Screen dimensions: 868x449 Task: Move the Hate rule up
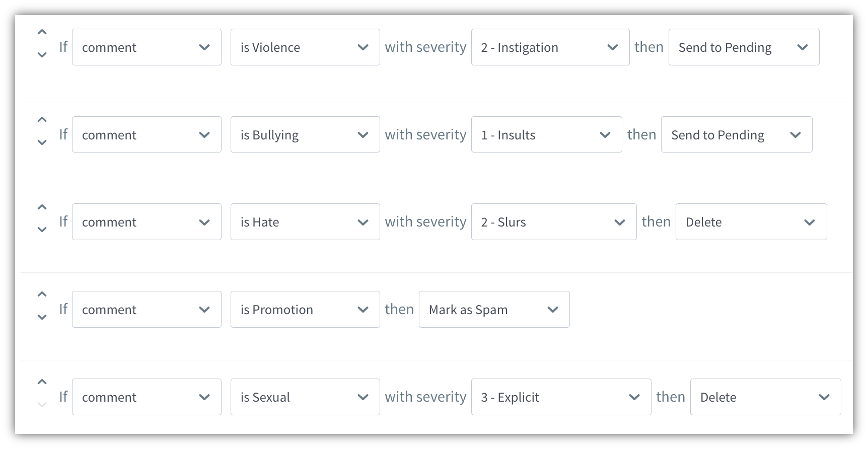coord(42,207)
